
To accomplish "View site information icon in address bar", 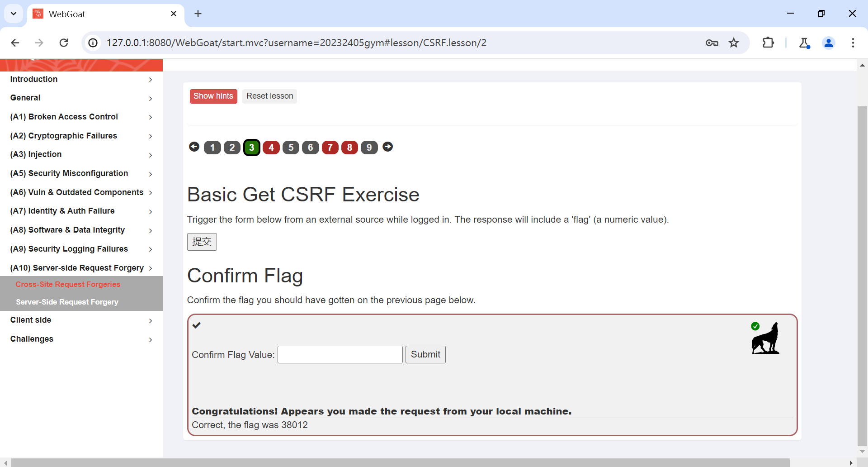I will pos(93,43).
